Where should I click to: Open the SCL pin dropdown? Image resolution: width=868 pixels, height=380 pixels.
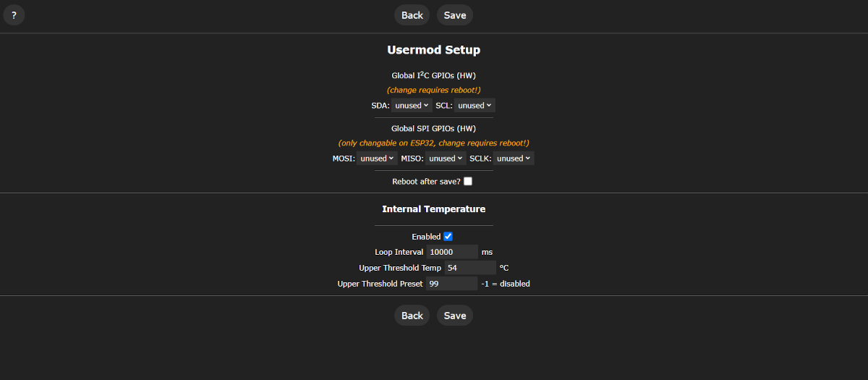pyautogui.click(x=475, y=106)
